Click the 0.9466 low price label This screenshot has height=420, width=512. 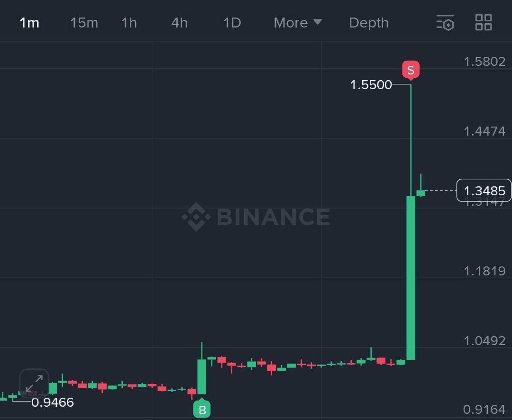[53, 402]
